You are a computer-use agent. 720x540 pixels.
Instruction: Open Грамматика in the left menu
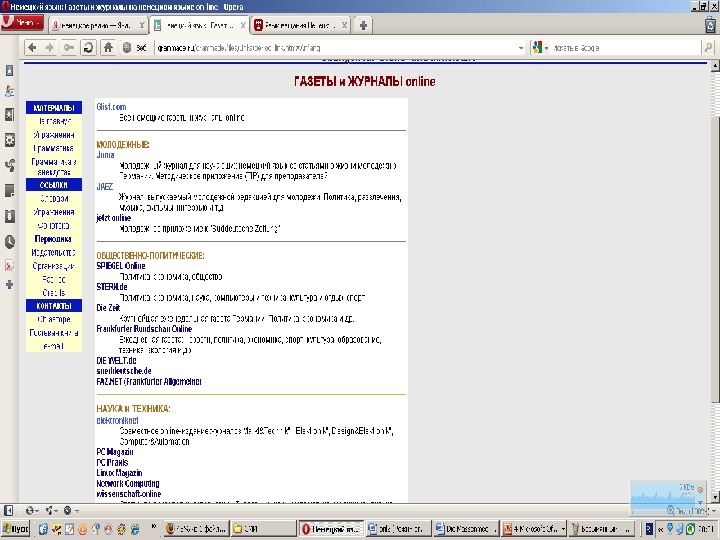[53, 148]
